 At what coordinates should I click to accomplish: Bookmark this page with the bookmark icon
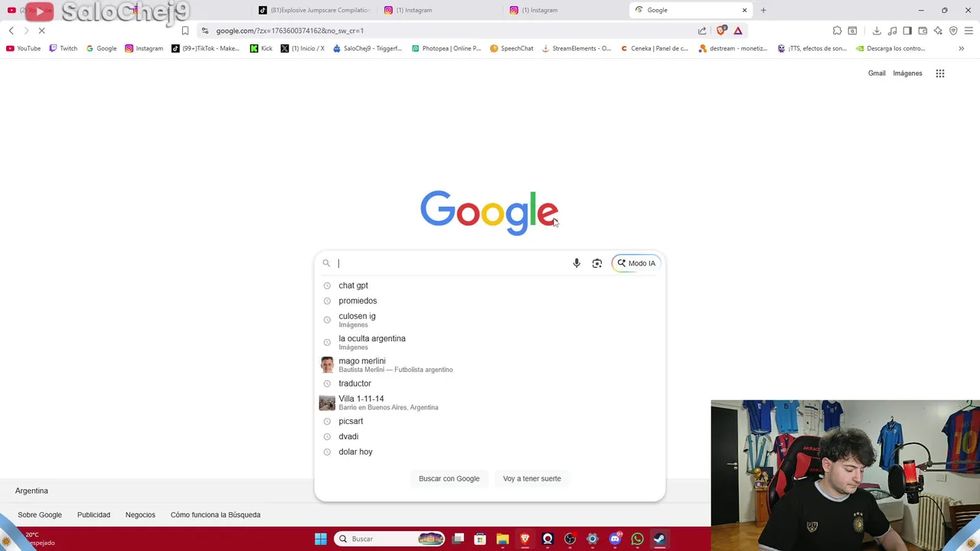(x=185, y=31)
